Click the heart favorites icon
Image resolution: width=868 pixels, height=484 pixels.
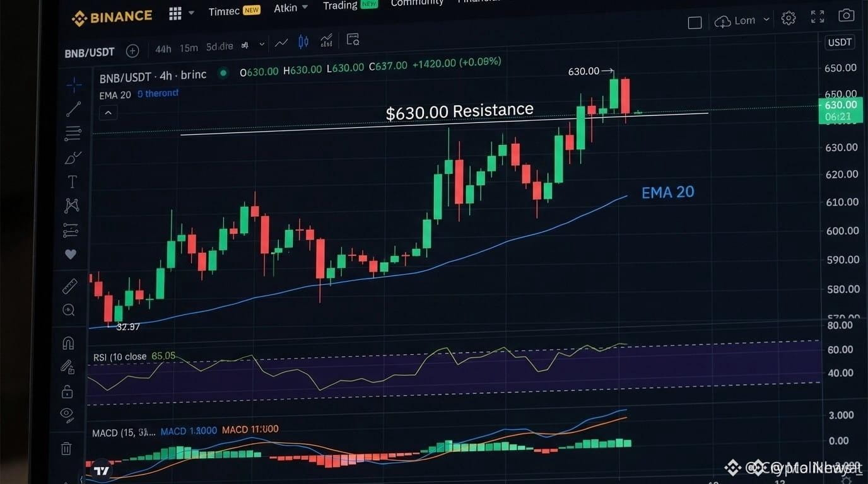pyautogui.click(x=71, y=255)
